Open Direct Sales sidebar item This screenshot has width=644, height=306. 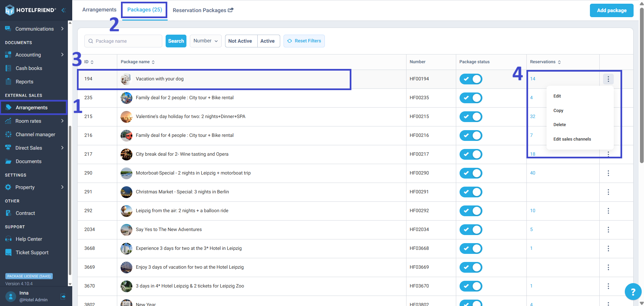pos(29,148)
